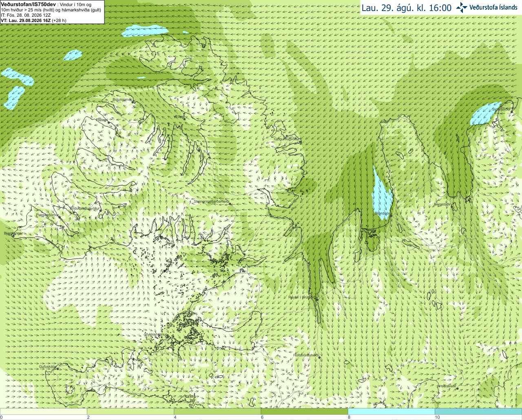Viewport: 522px width, 420px height.
Task: Select the Bergstaðir station label
Action: coord(443,204)
